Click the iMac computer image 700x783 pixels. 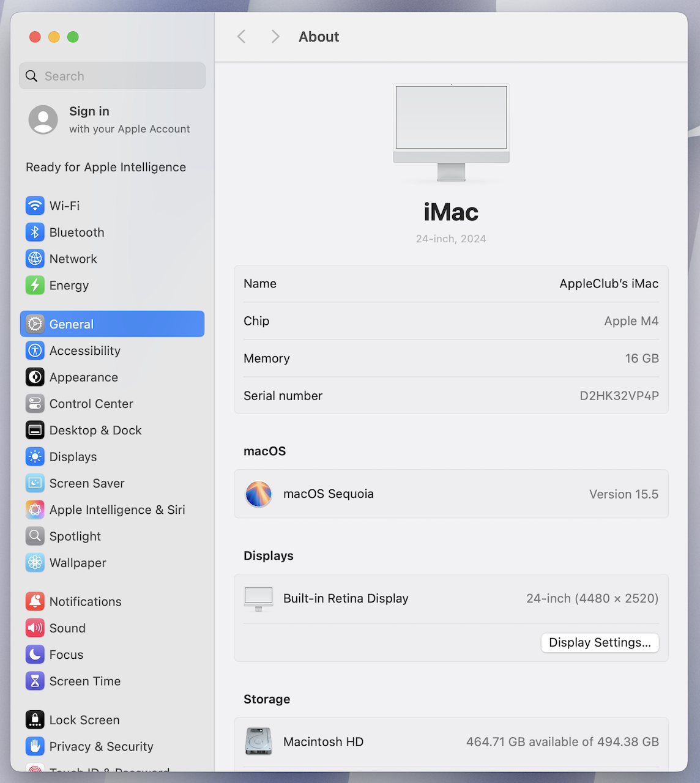pos(452,133)
